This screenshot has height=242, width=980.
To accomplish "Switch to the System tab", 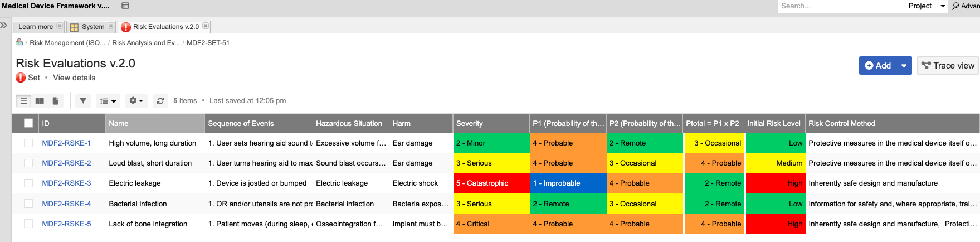I will pyautogui.click(x=92, y=27).
